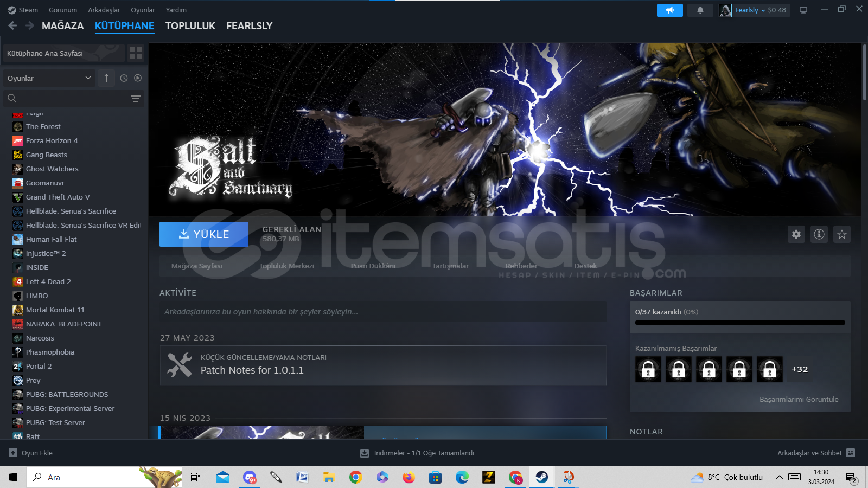This screenshot has height=488, width=868.
Task: Click the first locked achievement icon
Action: 648,369
